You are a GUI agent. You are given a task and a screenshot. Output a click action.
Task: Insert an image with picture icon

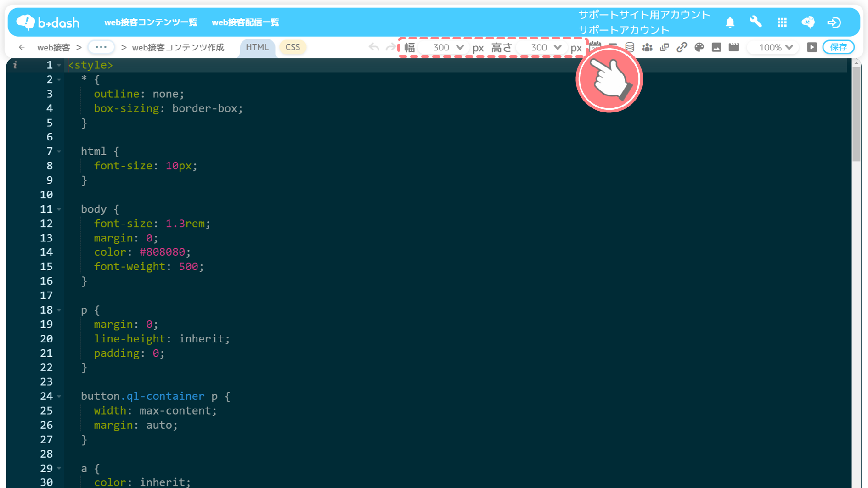pos(716,47)
